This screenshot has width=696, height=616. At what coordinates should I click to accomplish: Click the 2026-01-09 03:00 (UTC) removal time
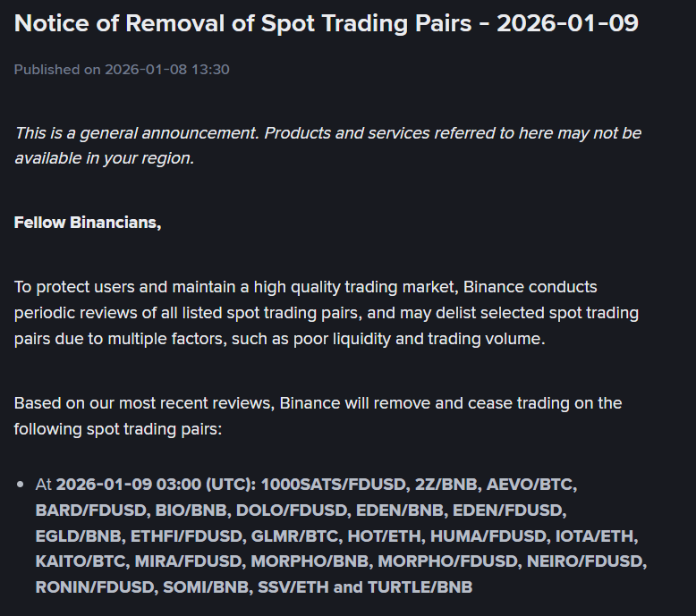(156, 485)
